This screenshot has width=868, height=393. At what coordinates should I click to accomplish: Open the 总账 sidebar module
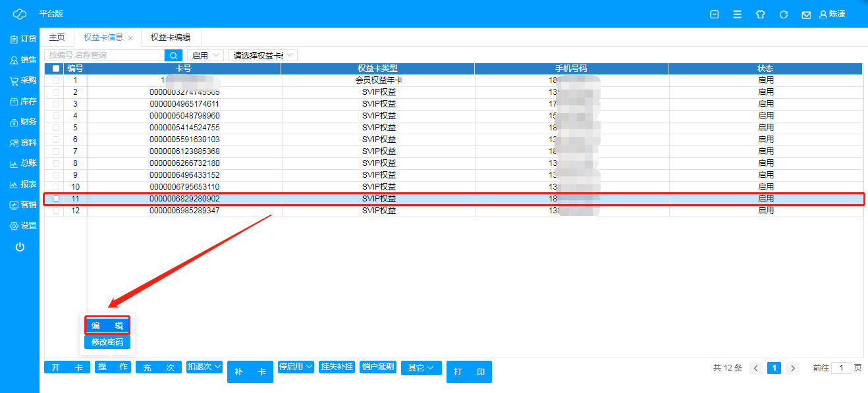click(23, 163)
